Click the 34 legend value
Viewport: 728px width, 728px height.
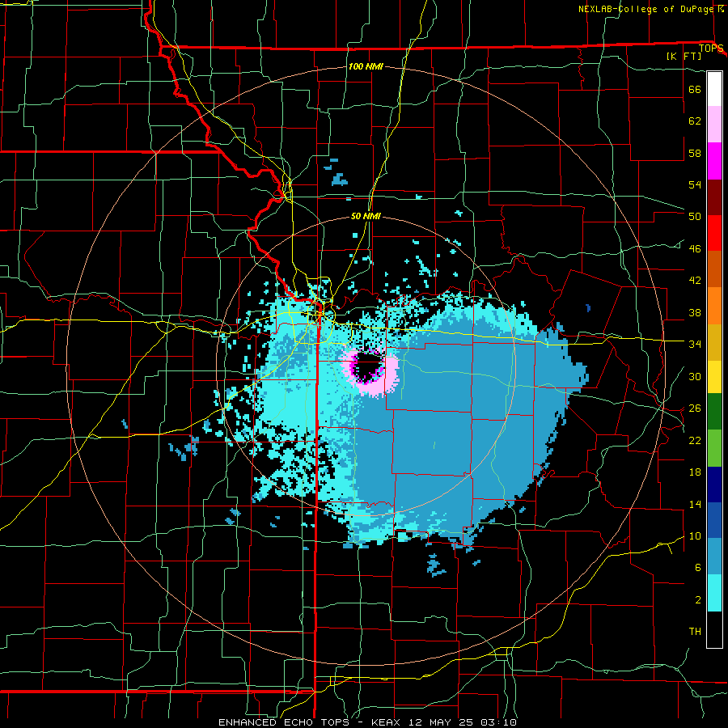(695, 345)
